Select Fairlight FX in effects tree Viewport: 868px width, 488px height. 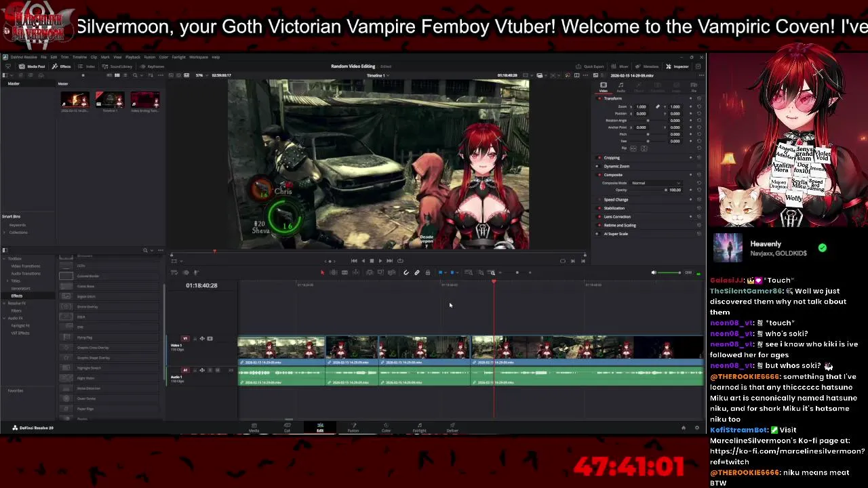click(x=20, y=325)
